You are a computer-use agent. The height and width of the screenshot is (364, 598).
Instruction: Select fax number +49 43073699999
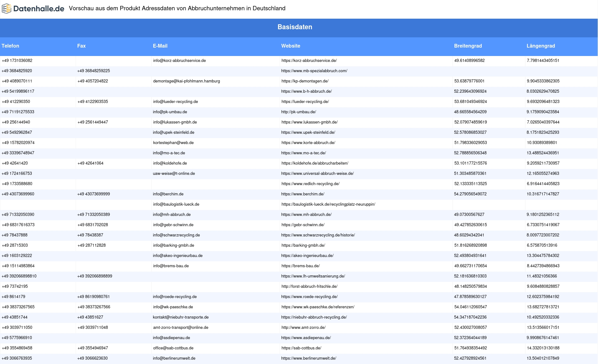point(93,194)
